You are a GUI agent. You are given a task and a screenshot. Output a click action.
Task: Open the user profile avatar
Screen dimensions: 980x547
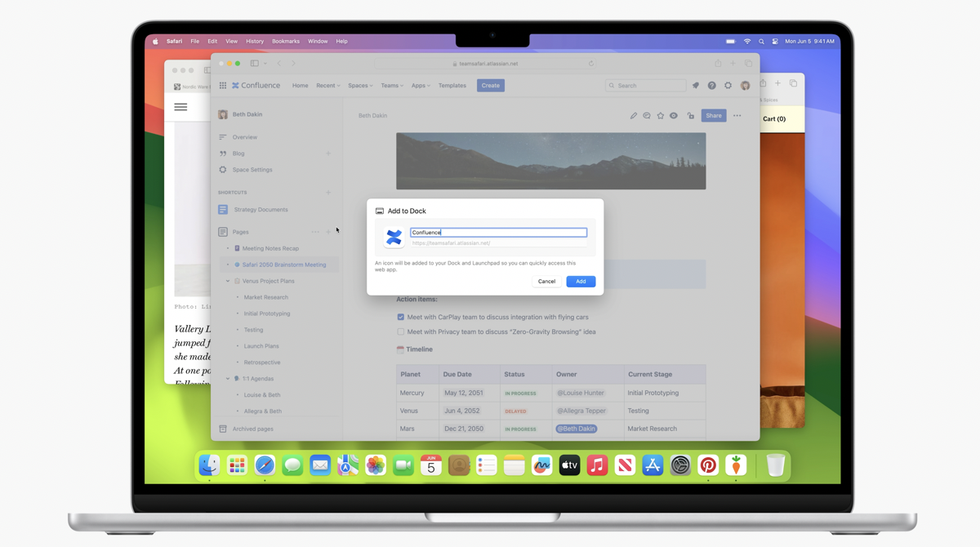coord(746,86)
